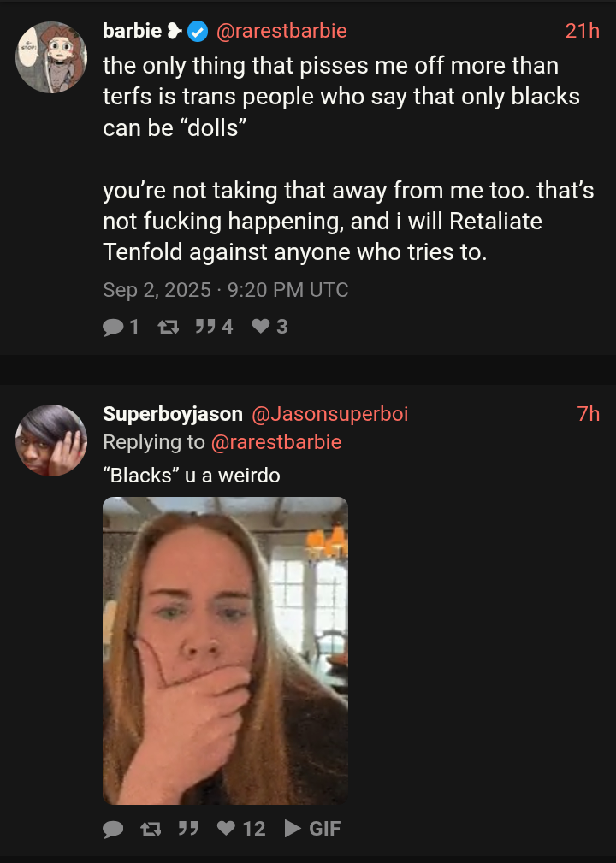This screenshot has width=616, height=863.
Task: Click the quote icon on barbie's post
Action: (x=204, y=326)
